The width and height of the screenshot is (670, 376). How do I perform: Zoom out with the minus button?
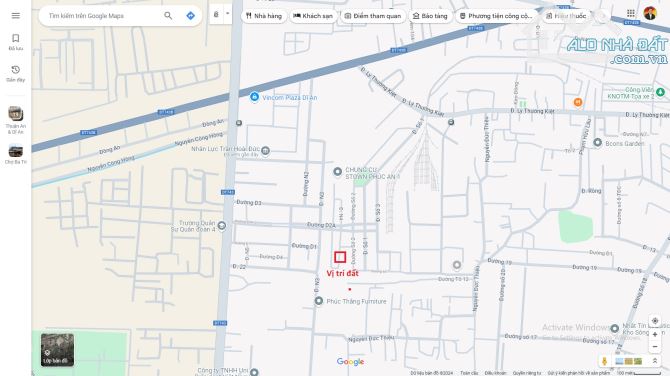655,347
